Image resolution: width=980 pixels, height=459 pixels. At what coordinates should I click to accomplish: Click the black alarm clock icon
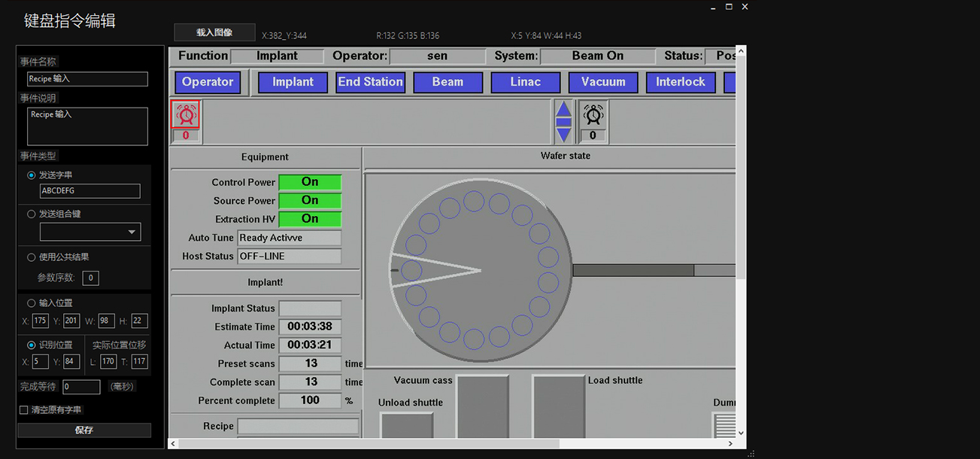click(593, 114)
